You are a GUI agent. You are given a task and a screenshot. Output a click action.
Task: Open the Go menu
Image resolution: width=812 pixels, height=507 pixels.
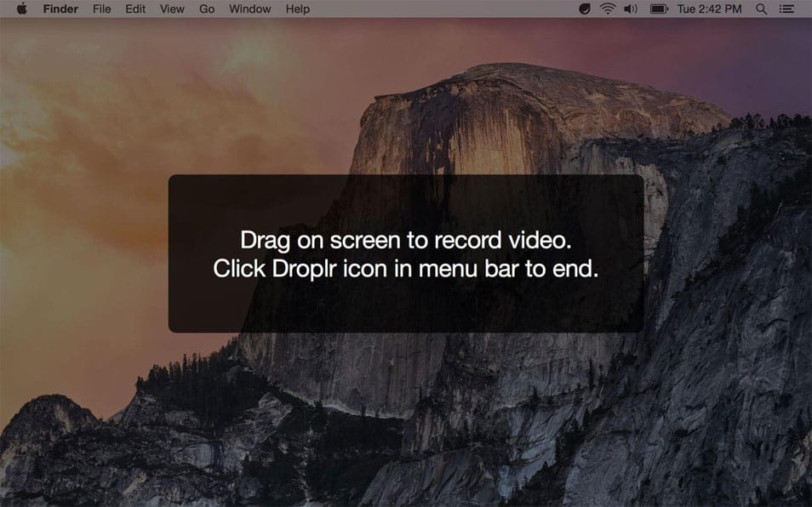206,9
